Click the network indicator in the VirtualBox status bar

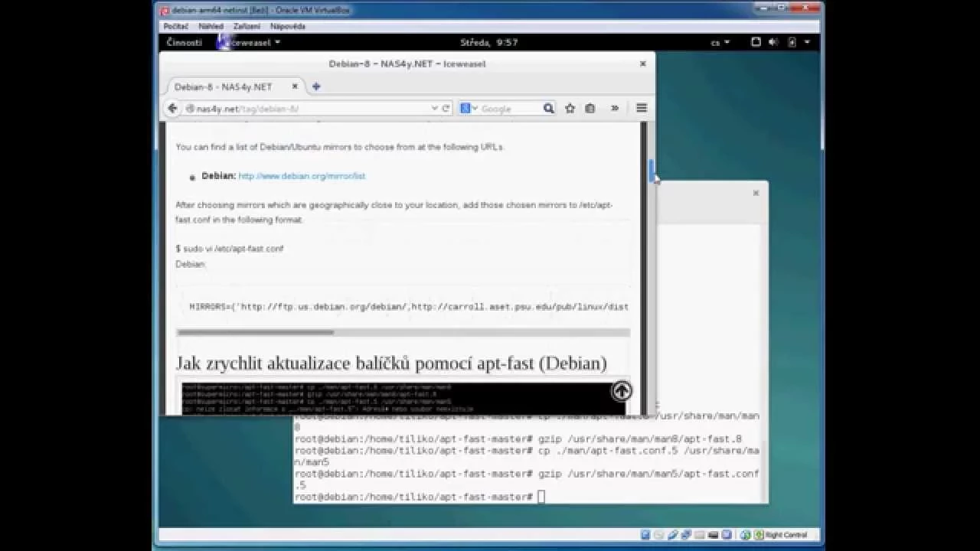coord(684,535)
